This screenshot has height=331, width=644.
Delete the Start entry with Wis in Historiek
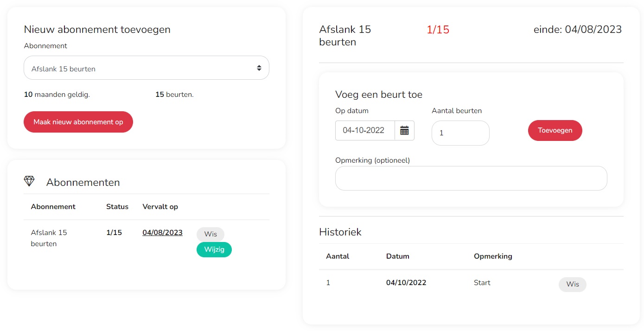(572, 284)
